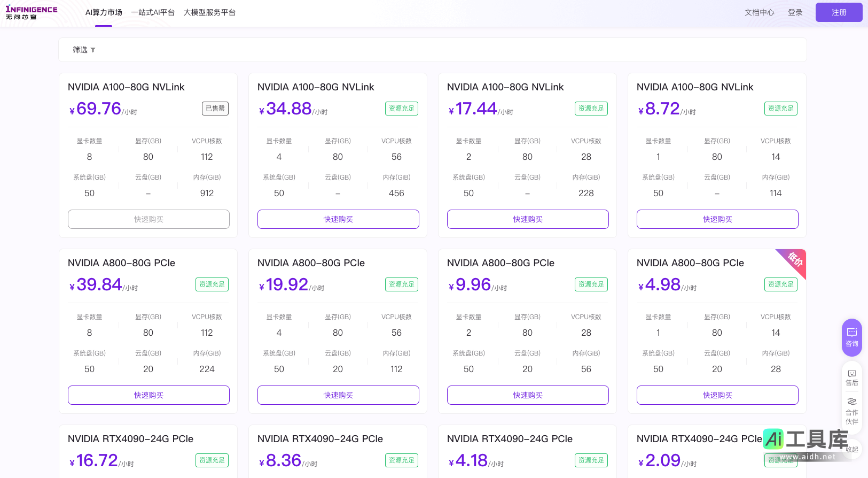The width and height of the screenshot is (868, 478).
Task: Open the filter funnel icon
Action: (x=93, y=50)
